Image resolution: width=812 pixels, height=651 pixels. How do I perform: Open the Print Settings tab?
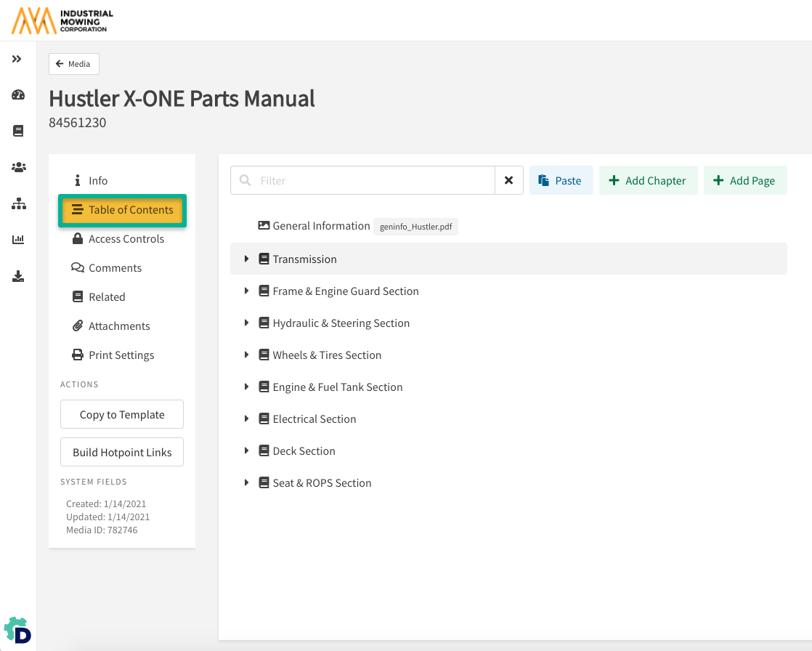coord(121,355)
